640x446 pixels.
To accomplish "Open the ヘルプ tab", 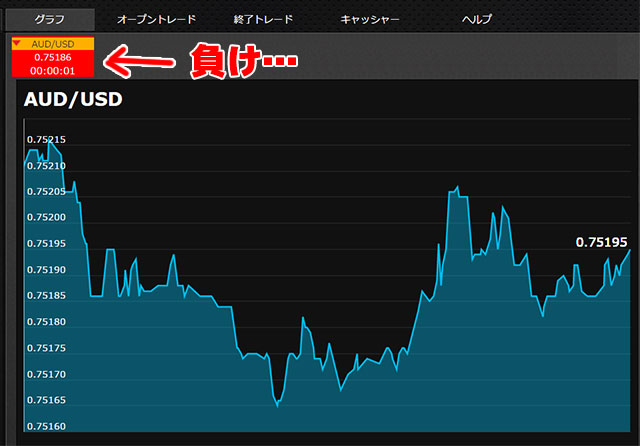I will [x=477, y=19].
